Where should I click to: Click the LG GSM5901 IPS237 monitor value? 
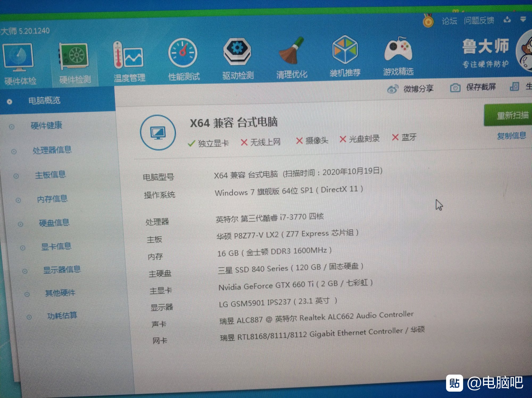coord(278,302)
